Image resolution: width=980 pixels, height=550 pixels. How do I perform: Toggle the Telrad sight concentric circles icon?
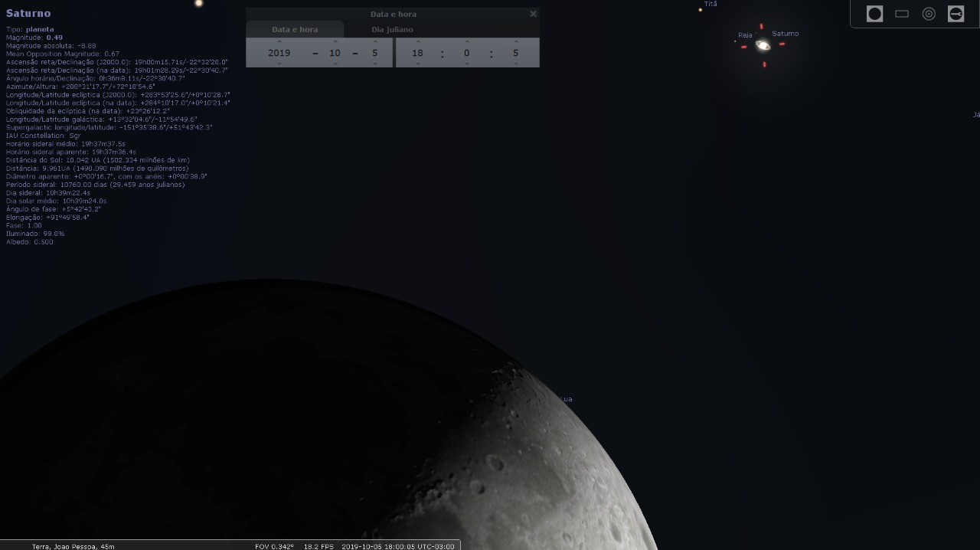pyautogui.click(x=929, y=14)
